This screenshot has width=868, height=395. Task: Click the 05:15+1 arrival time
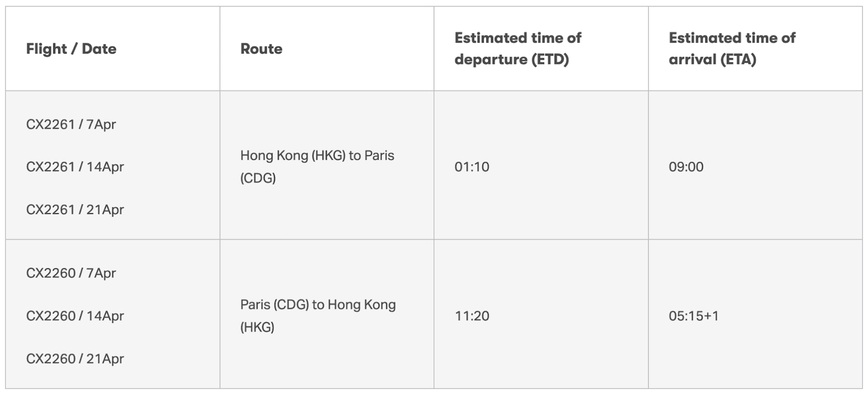pos(694,316)
